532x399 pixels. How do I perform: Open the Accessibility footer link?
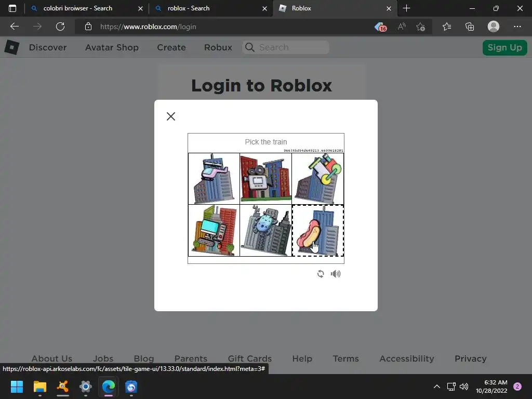407,358
